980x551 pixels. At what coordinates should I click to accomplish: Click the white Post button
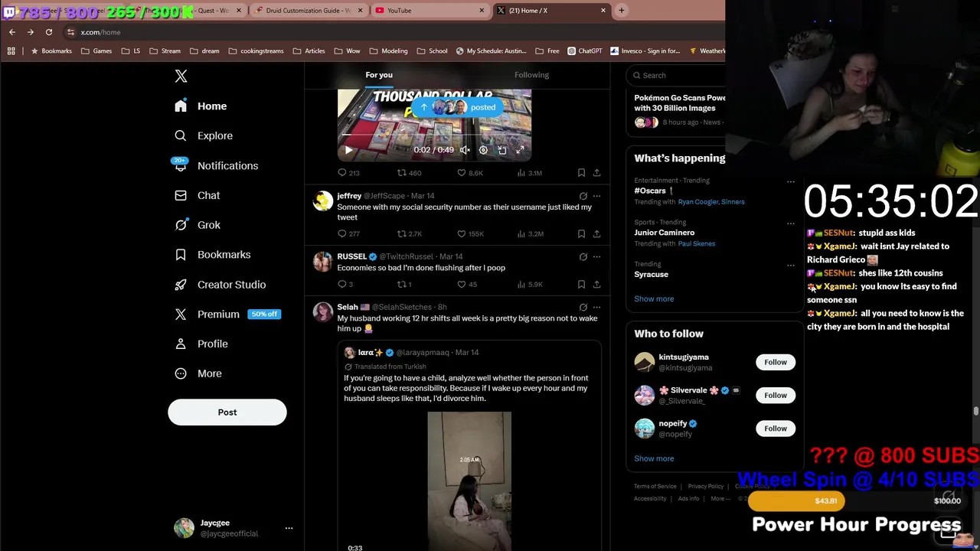227,412
